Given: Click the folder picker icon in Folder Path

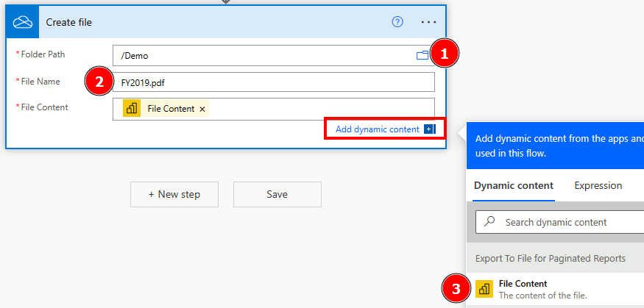Looking at the screenshot, I should tap(422, 55).
